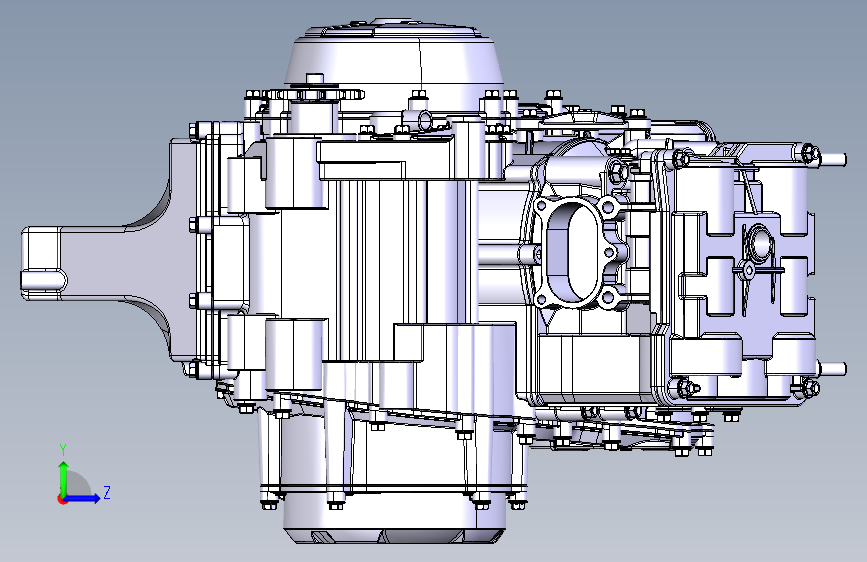Viewport: 867px width, 562px height.
Task: Click the green Y axis arrow of the triad
Action: tap(64, 478)
